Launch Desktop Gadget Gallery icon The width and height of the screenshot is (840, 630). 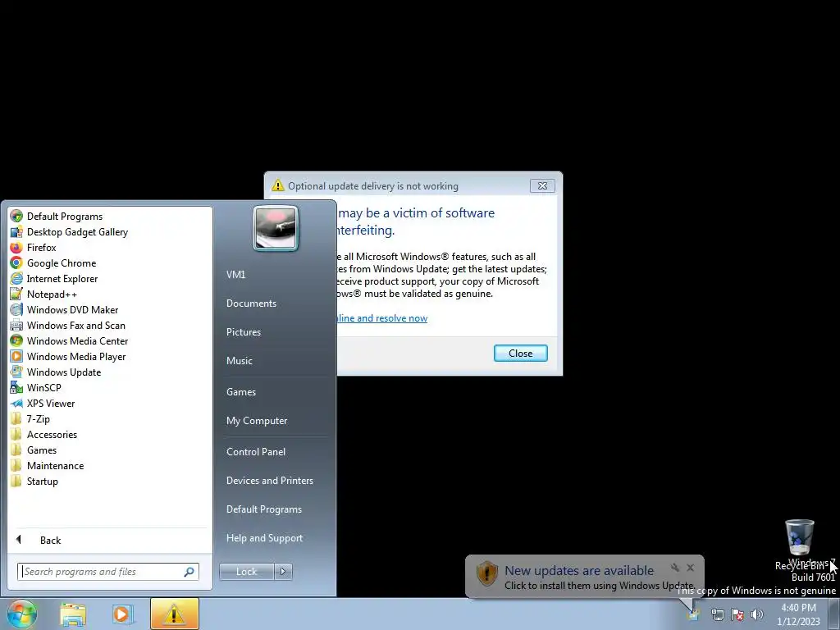[x=16, y=232]
